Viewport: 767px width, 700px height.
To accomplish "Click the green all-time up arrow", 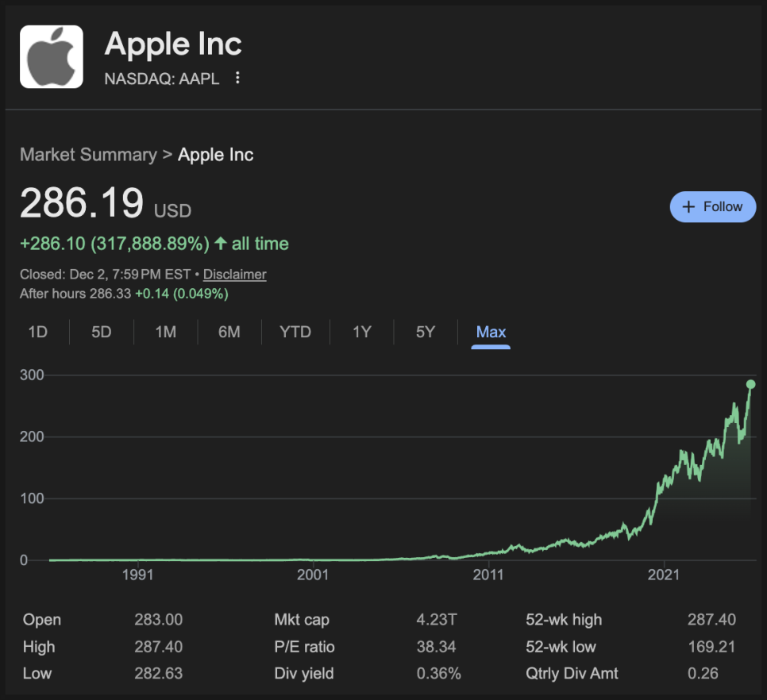I will pyautogui.click(x=221, y=244).
